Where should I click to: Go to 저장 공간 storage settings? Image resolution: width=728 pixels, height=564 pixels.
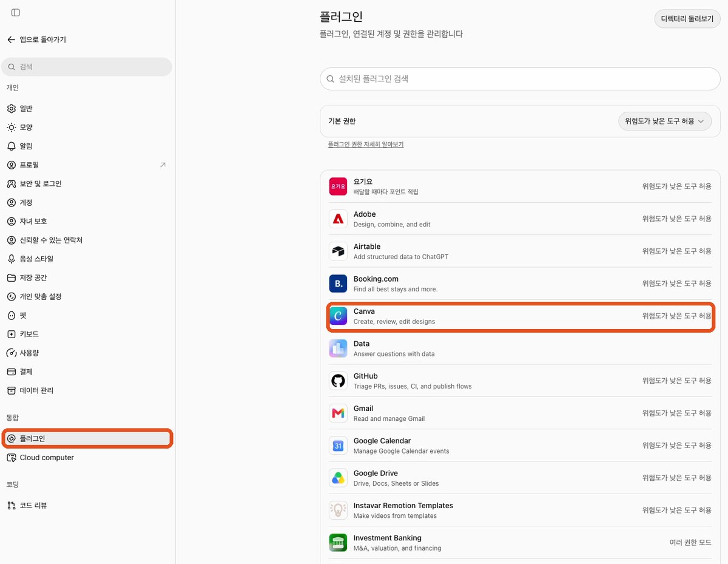point(87,278)
